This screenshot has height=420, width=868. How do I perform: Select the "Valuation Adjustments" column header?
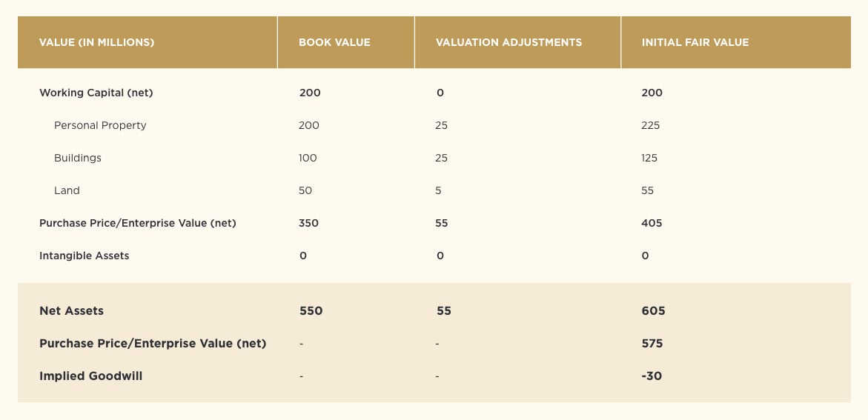508,43
